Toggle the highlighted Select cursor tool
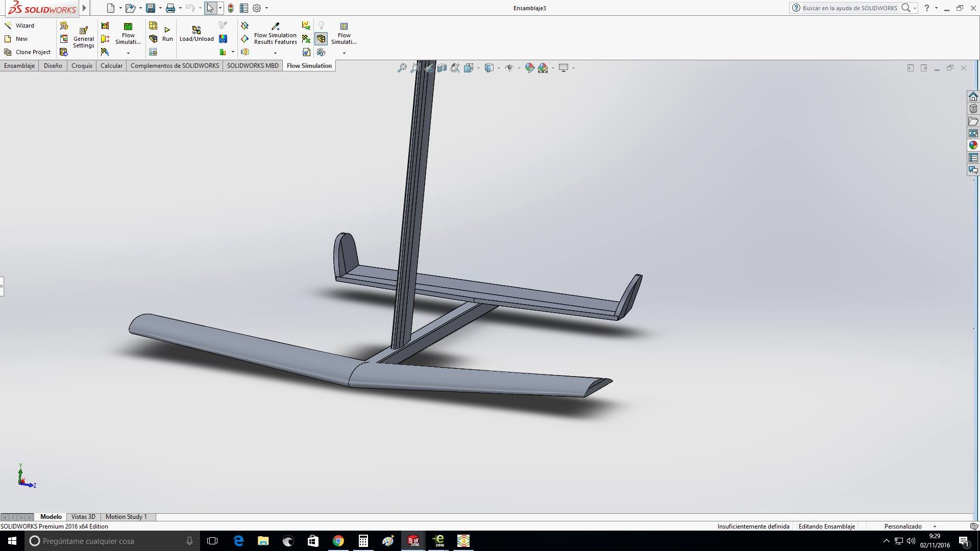This screenshot has height=551, width=980. click(210, 8)
